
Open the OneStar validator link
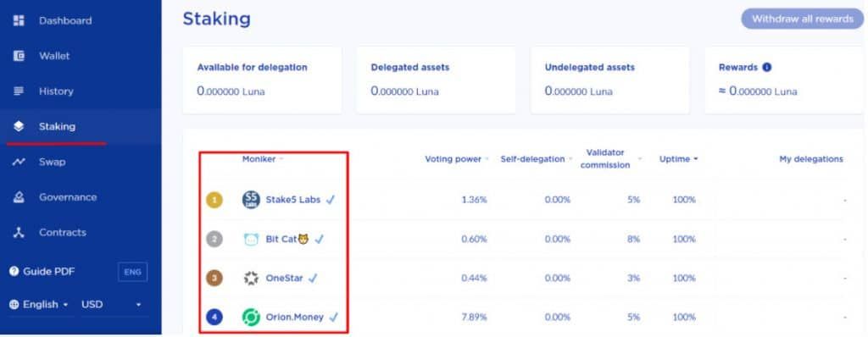tap(284, 279)
